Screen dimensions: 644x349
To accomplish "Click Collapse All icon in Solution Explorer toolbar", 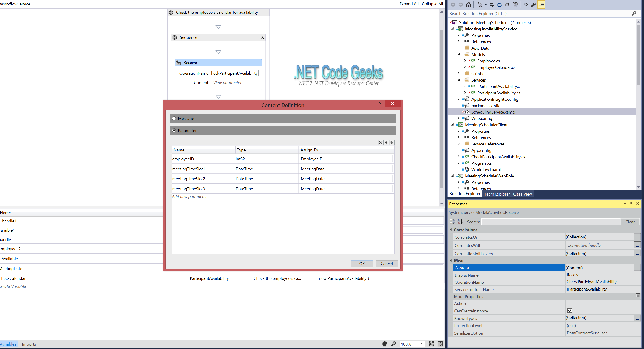I will [x=507, y=5].
